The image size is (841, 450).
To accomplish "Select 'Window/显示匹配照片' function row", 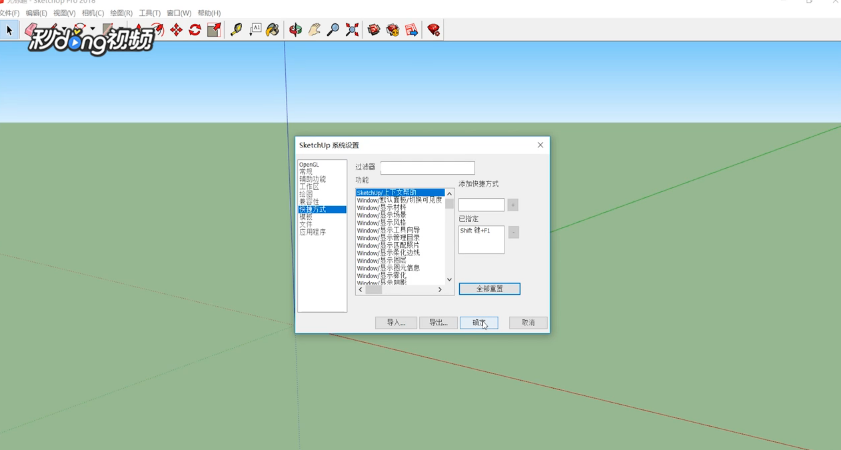I will pyautogui.click(x=400, y=245).
